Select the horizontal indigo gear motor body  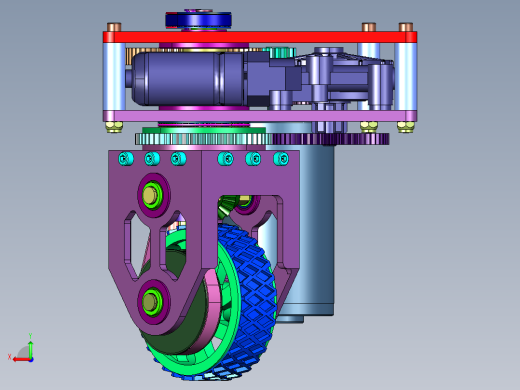click(x=188, y=78)
